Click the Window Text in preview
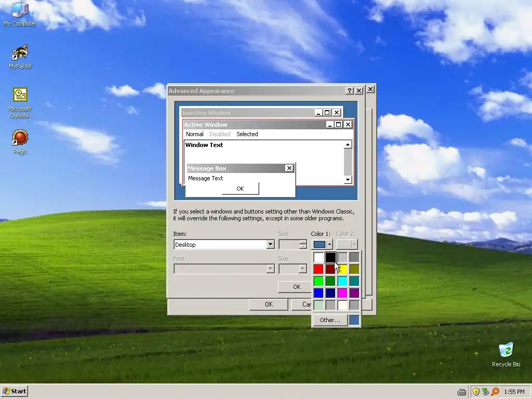Image resolution: width=532 pixels, height=399 pixels. tap(204, 145)
